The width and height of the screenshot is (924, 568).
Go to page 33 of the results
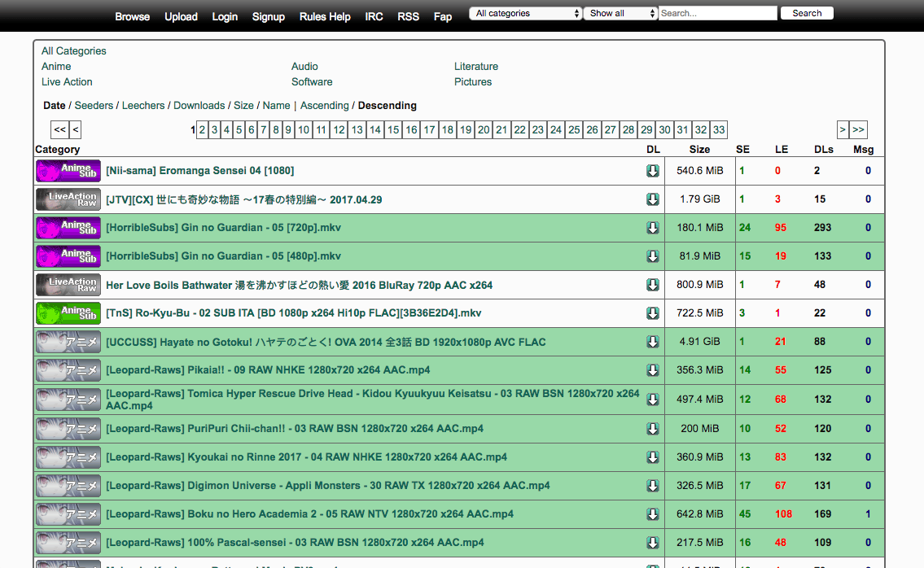click(718, 129)
